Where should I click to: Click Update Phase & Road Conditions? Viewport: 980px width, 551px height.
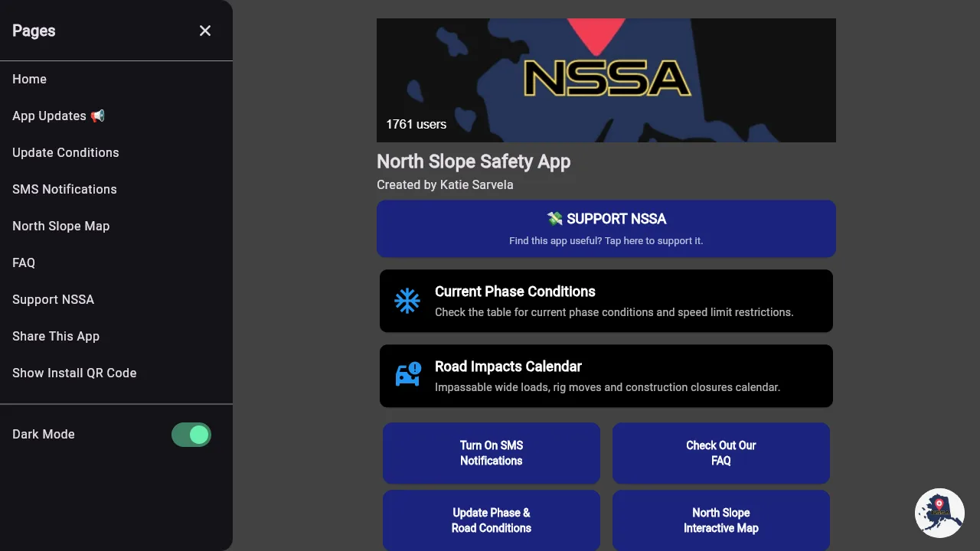click(x=492, y=520)
